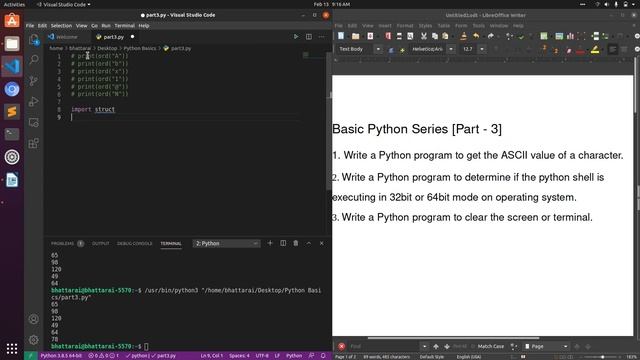
Task: Click errors and warnings status count
Action: click(104, 356)
